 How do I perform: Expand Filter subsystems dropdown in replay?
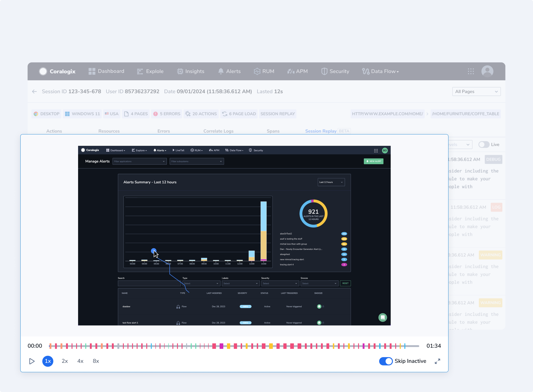click(x=197, y=161)
